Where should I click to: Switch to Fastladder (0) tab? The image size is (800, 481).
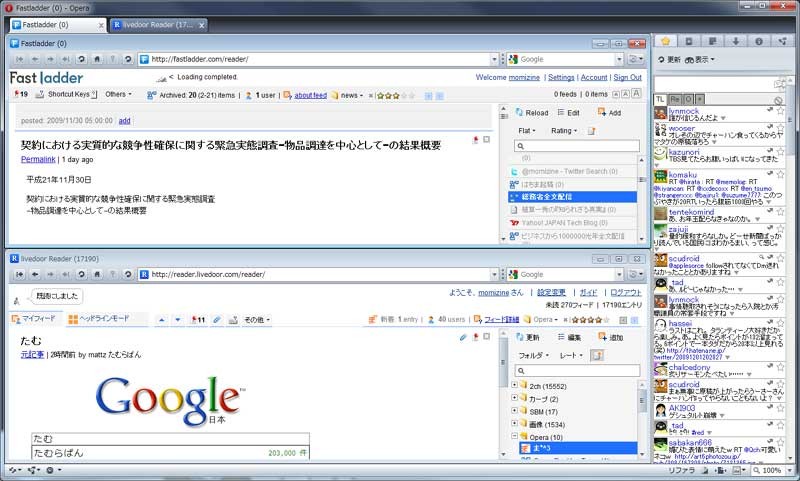click(x=57, y=24)
